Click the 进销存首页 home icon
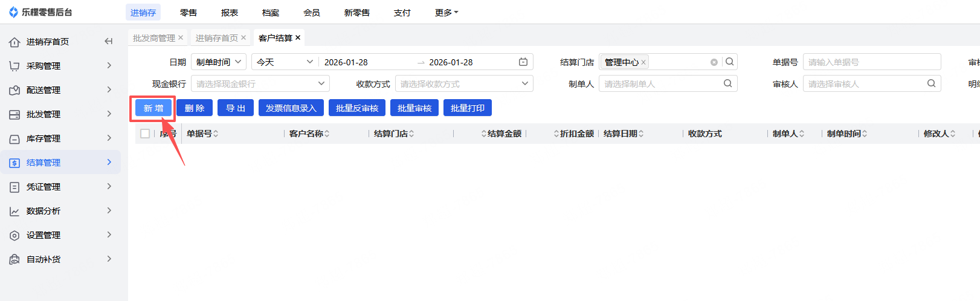The image size is (980, 301). 15,42
